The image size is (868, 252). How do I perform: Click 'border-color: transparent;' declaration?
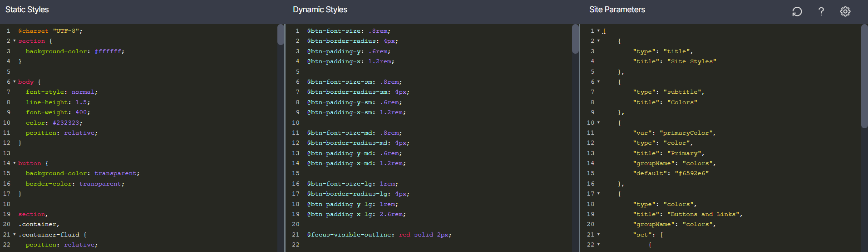pyautogui.click(x=75, y=184)
